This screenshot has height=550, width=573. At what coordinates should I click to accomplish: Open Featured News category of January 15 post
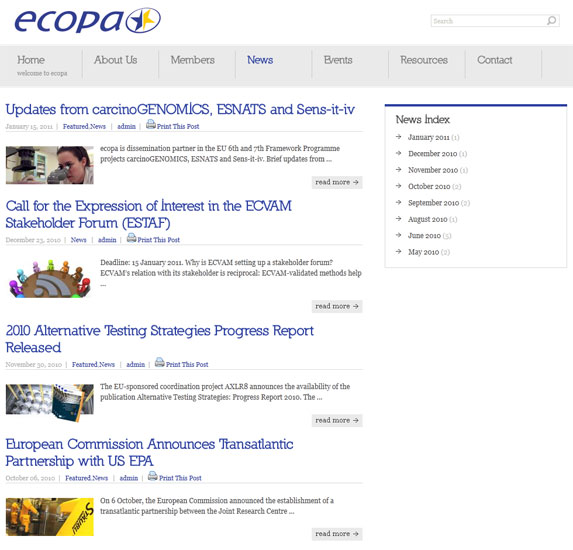84,126
